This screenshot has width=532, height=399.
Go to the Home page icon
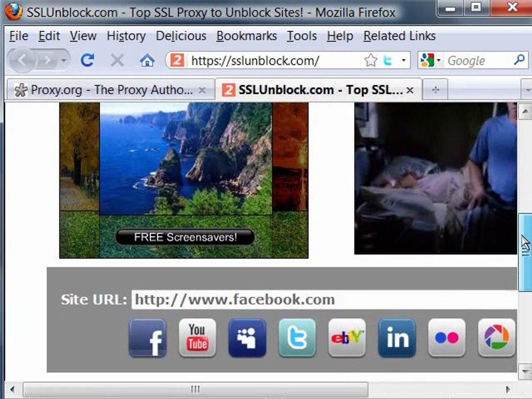click(x=147, y=60)
